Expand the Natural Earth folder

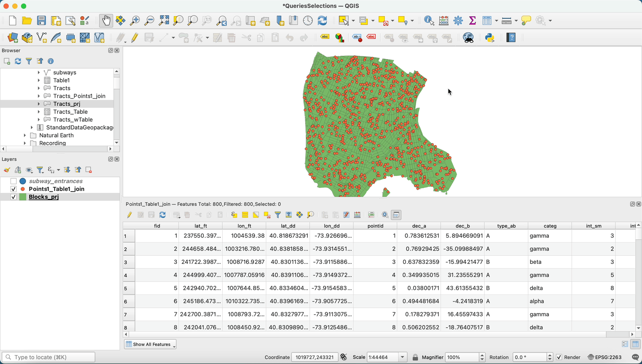25,135
